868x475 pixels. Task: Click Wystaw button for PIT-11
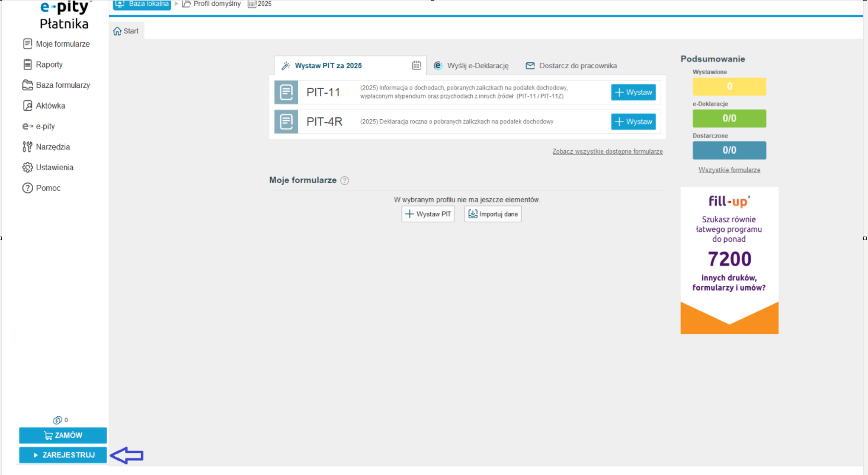click(633, 93)
